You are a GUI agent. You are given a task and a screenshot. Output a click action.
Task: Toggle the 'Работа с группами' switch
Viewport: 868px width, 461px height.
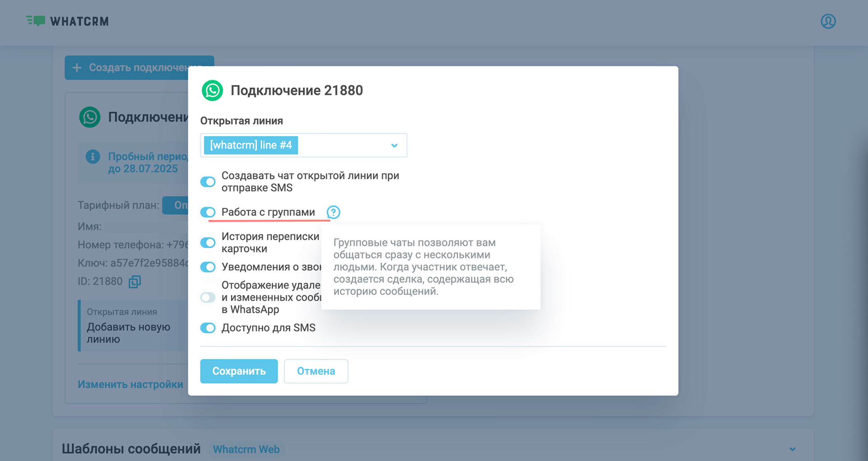208,212
